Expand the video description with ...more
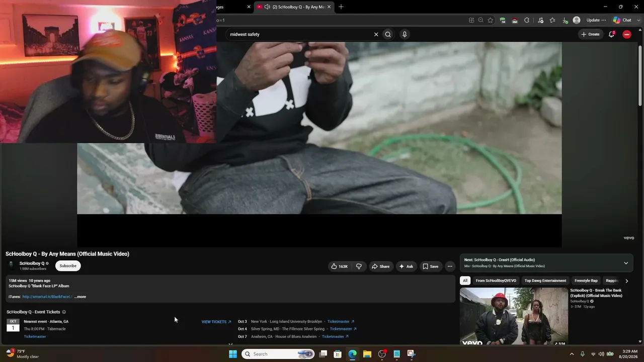The width and height of the screenshot is (644, 362). click(x=80, y=297)
